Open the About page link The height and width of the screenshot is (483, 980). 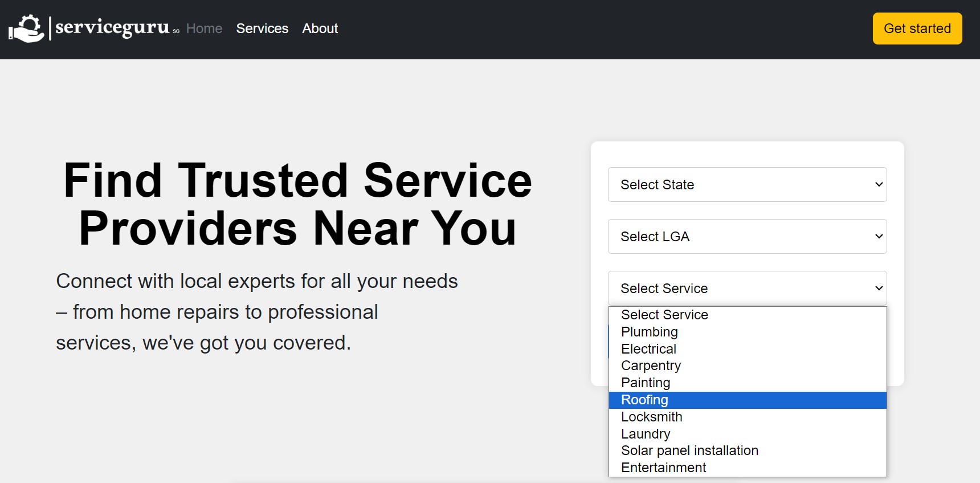320,29
